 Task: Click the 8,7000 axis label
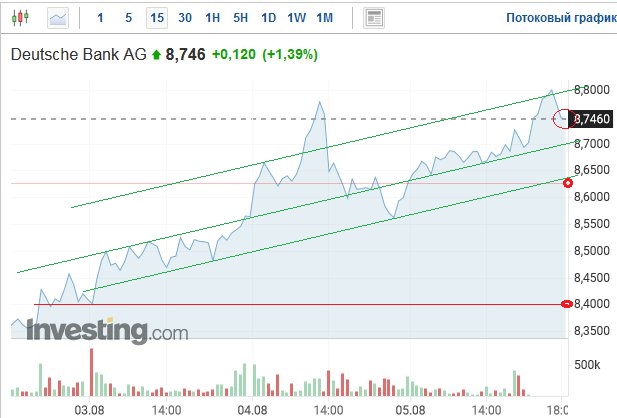592,144
